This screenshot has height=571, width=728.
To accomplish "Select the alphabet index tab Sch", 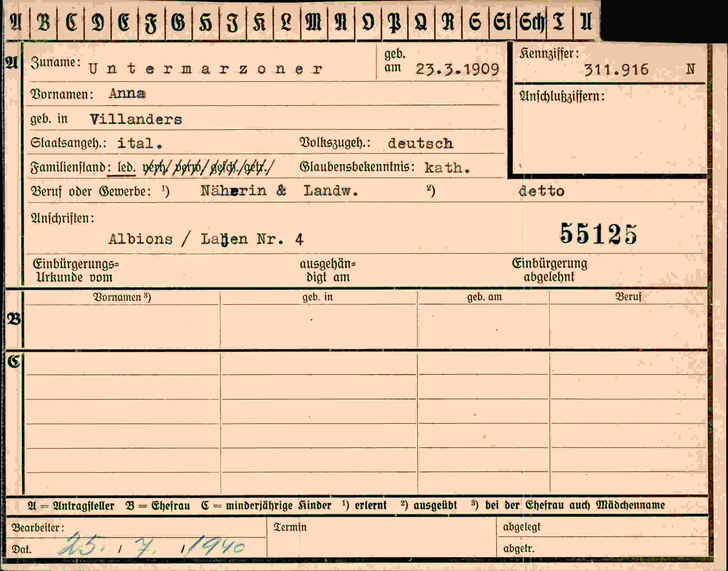I will (x=531, y=22).
